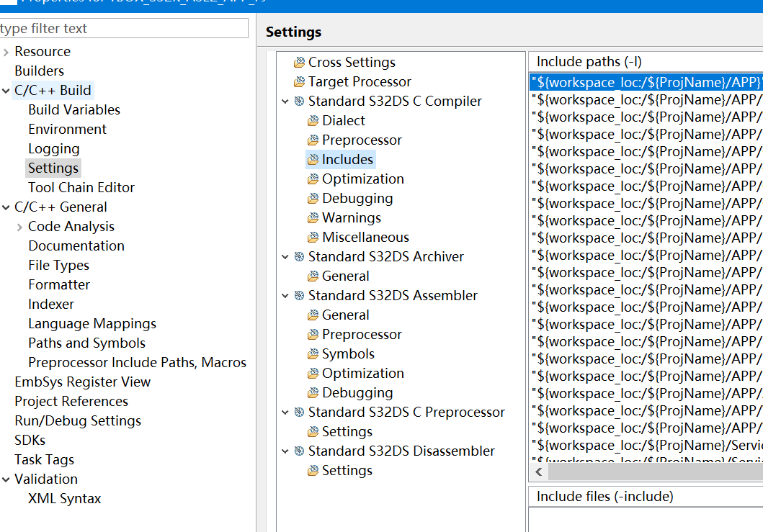Screen dimensions: 763x532
Task: Click the Miscellaneous option icon
Action: pyautogui.click(x=313, y=238)
